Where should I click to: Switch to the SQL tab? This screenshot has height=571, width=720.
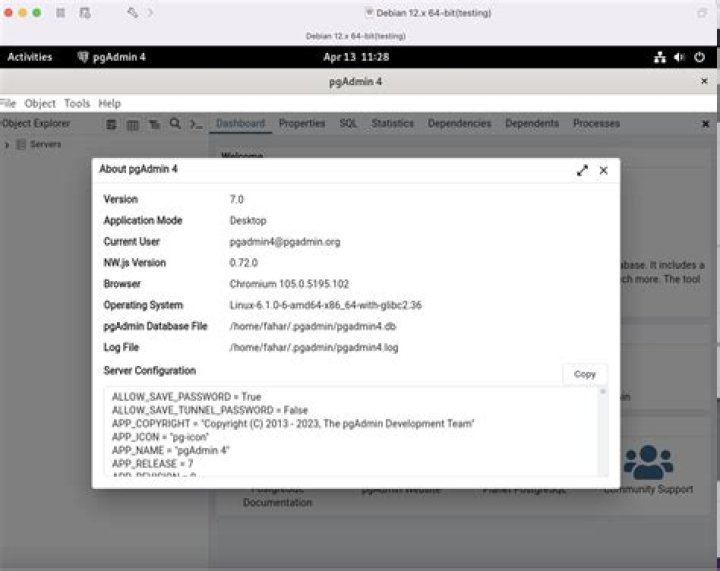coord(348,123)
